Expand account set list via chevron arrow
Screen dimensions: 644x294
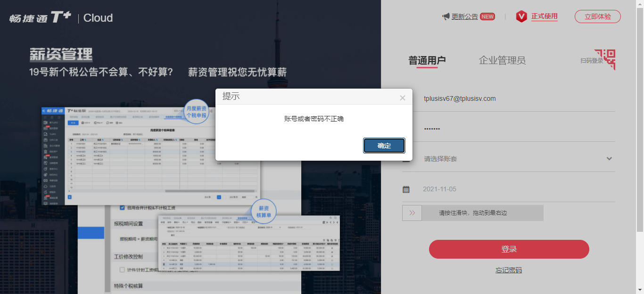point(609,159)
